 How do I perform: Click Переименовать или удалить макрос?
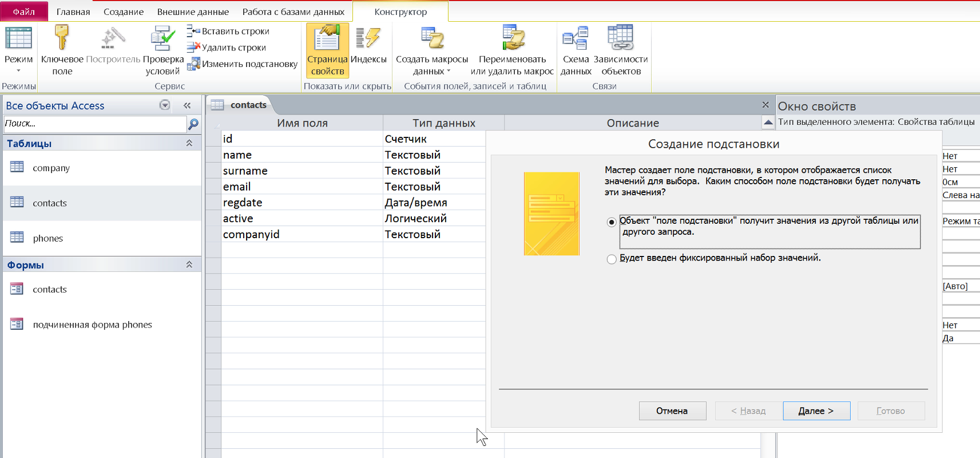pos(512,50)
